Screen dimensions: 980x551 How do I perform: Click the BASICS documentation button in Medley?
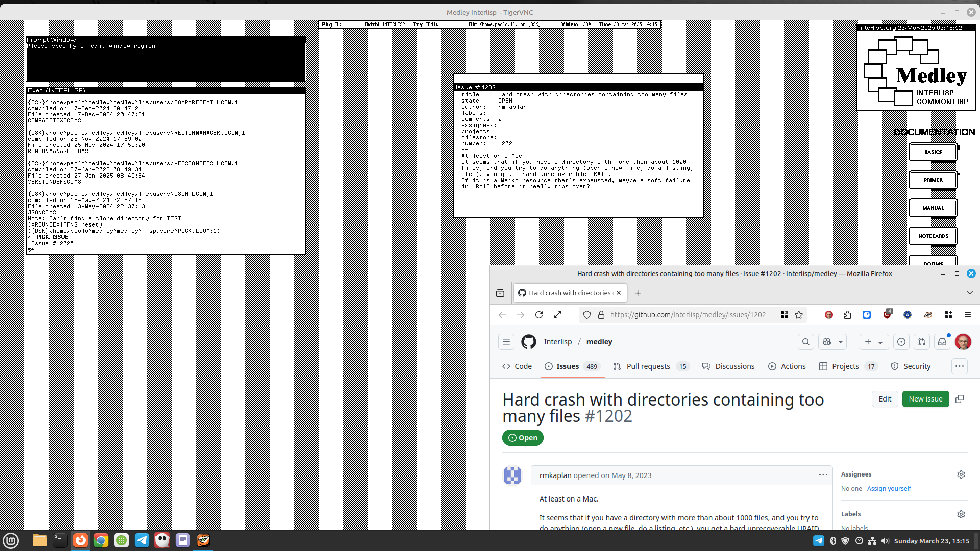933,152
